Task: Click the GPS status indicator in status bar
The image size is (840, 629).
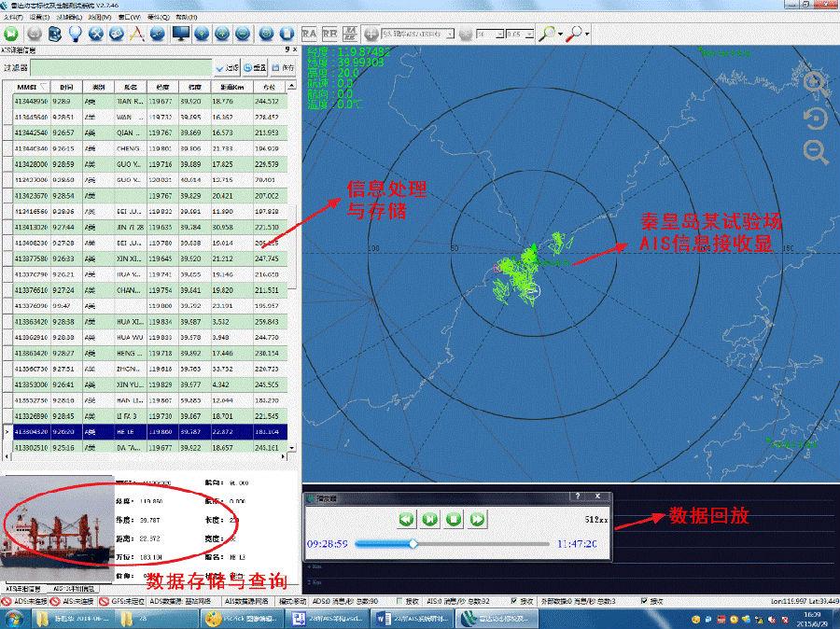Action: [x=122, y=601]
